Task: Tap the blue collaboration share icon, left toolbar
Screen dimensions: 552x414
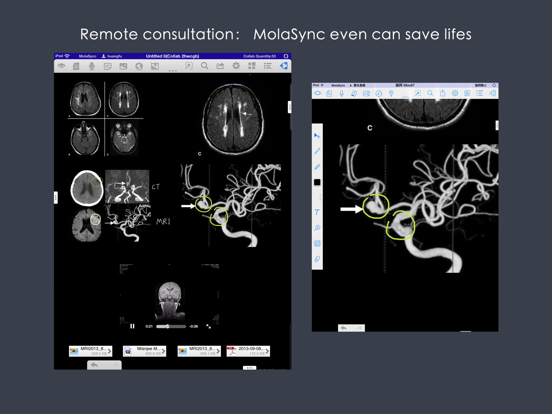Action: (x=284, y=66)
